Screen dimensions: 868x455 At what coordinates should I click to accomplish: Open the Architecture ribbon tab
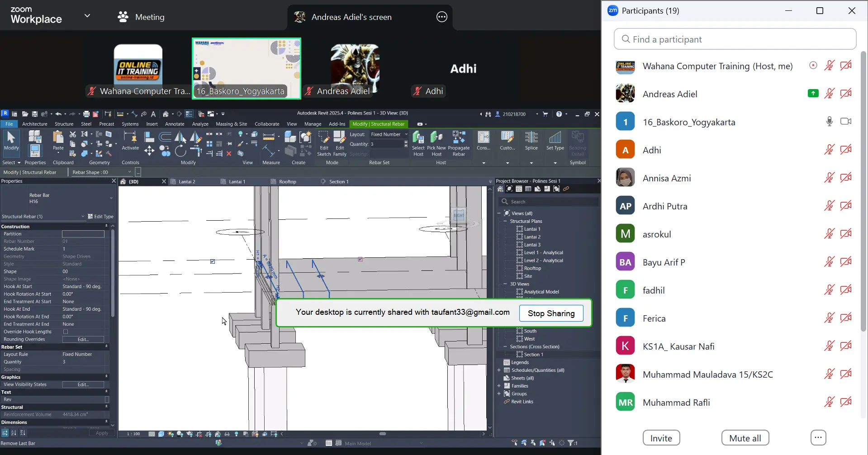point(35,124)
